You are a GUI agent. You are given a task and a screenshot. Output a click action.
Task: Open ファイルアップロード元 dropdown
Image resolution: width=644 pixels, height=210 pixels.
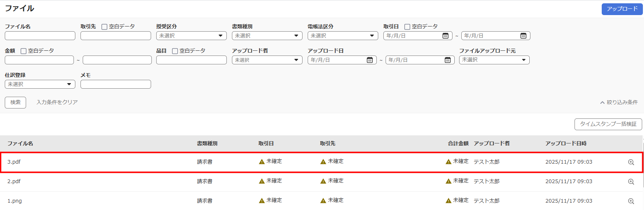[x=494, y=60]
